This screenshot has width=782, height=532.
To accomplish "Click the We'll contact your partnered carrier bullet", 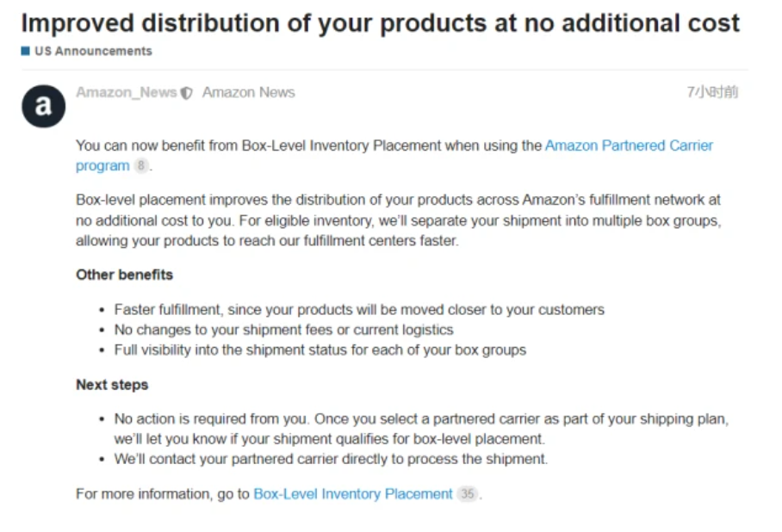I will [331, 459].
